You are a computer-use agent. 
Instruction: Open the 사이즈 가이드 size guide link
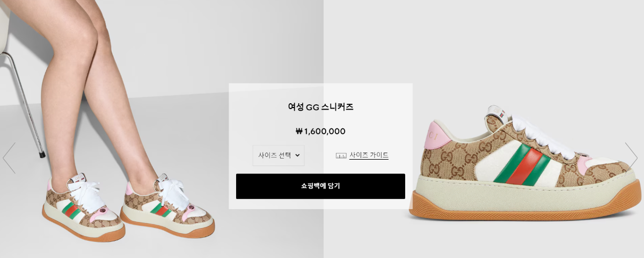pyautogui.click(x=369, y=155)
